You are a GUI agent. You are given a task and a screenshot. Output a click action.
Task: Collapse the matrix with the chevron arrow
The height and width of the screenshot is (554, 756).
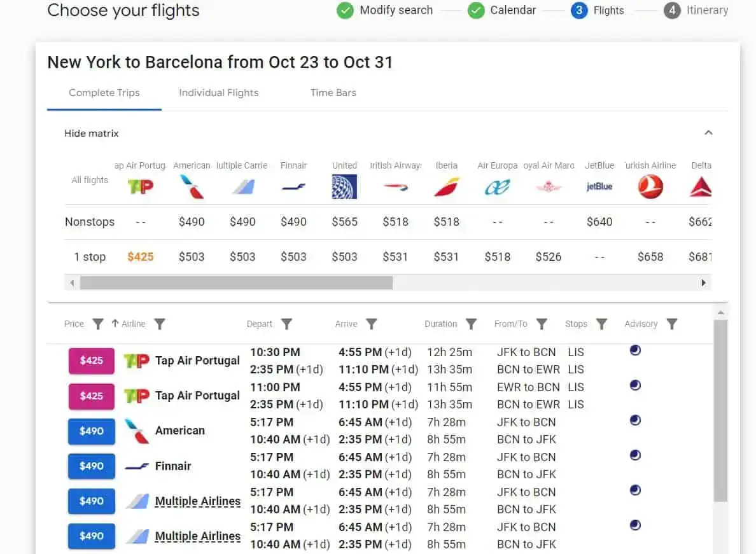pos(708,133)
